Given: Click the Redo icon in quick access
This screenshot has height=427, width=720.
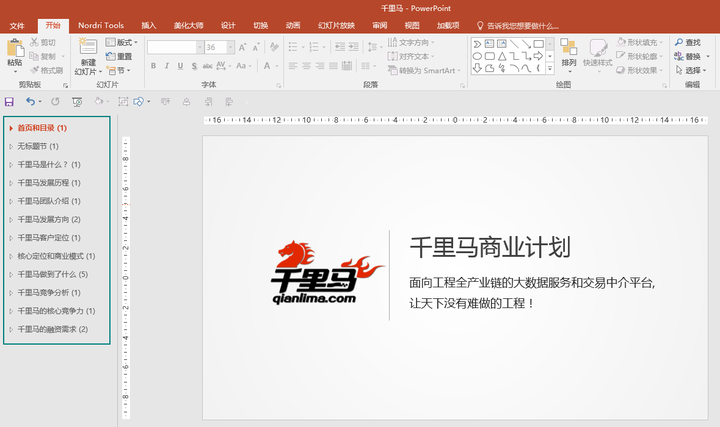Looking at the screenshot, I should point(55,101).
